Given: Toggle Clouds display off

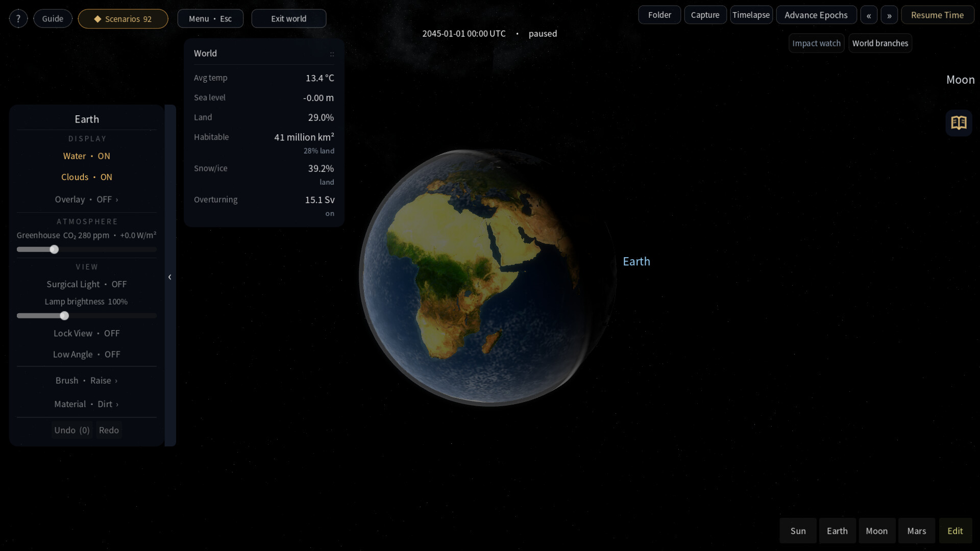Looking at the screenshot, I should (87, 177).
